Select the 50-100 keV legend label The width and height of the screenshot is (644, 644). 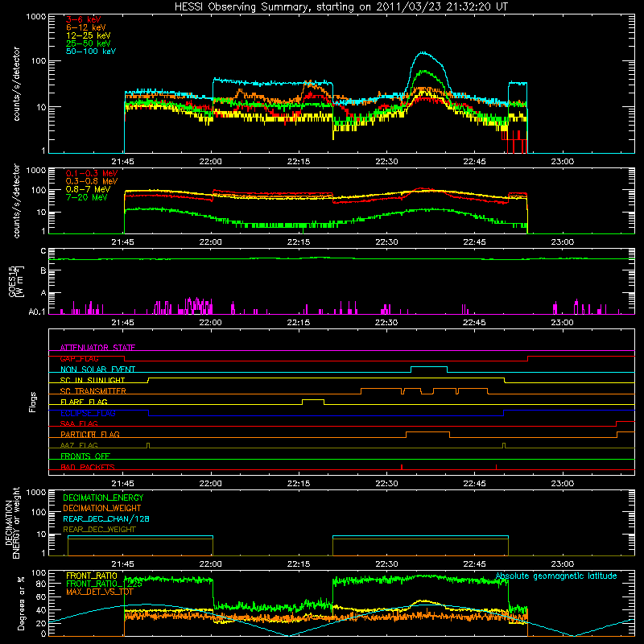[90, 52]
